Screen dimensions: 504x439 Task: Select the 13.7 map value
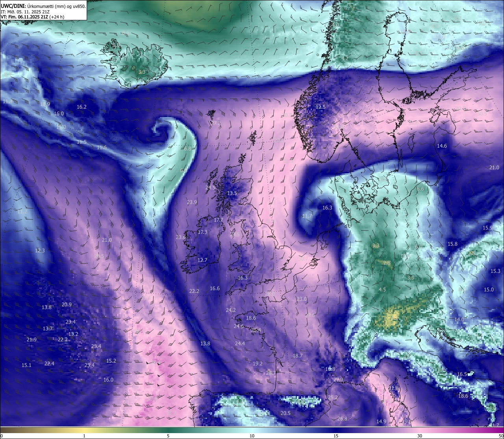(48, 329)
